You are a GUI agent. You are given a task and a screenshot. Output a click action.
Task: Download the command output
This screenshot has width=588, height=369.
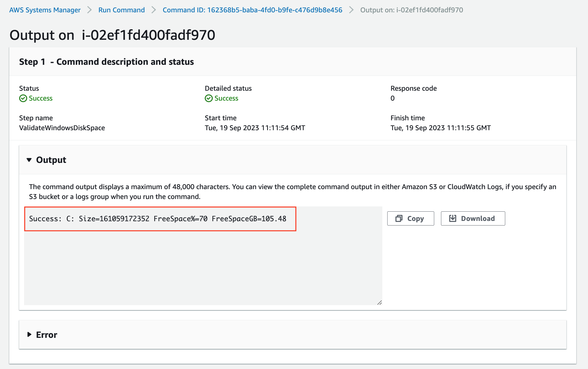[x=473, y=218]
